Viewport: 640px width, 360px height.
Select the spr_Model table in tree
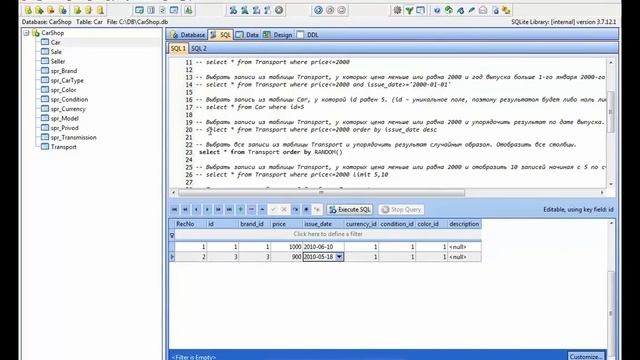64,118
